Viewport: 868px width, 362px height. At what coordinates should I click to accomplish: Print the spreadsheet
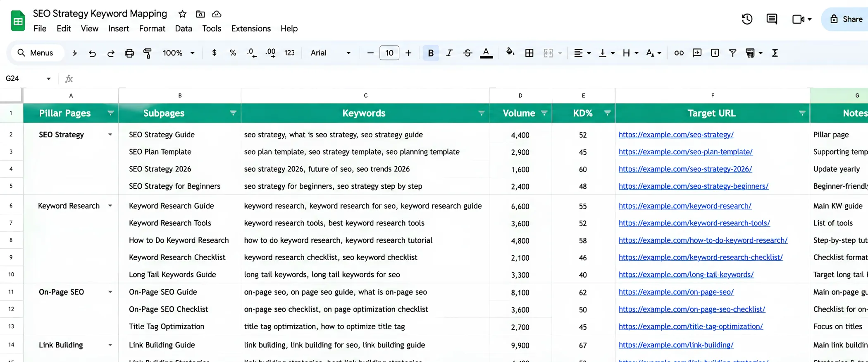point(129,53)
